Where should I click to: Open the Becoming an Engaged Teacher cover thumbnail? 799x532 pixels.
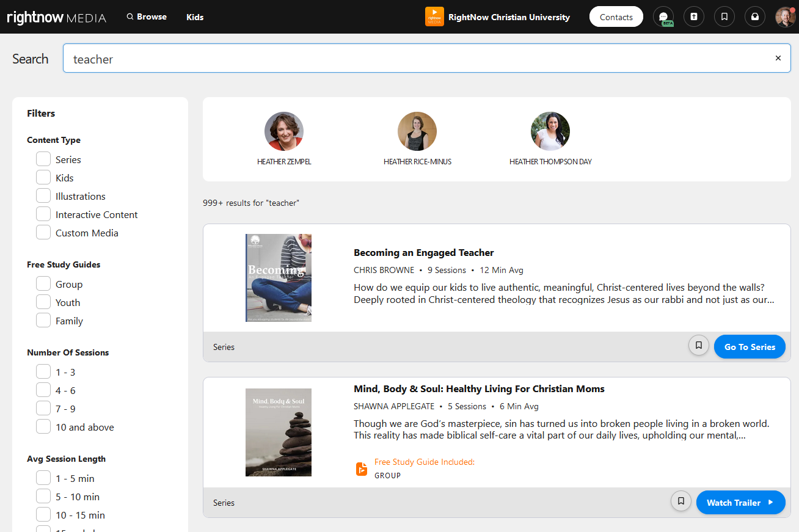tap(279, 278)
